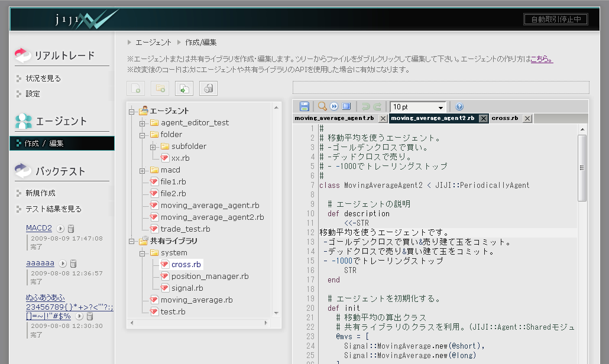
Task: Click the trash icon beside []=~|!"#$%
Action: 90,316
